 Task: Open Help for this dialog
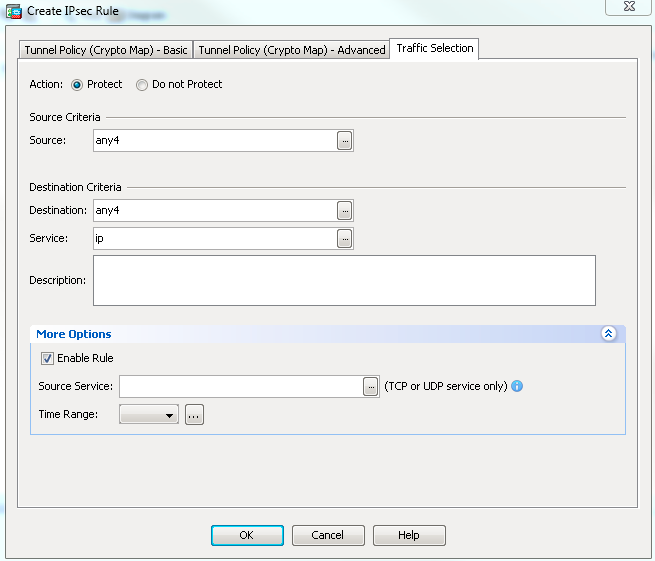click(x=409, y=535)
